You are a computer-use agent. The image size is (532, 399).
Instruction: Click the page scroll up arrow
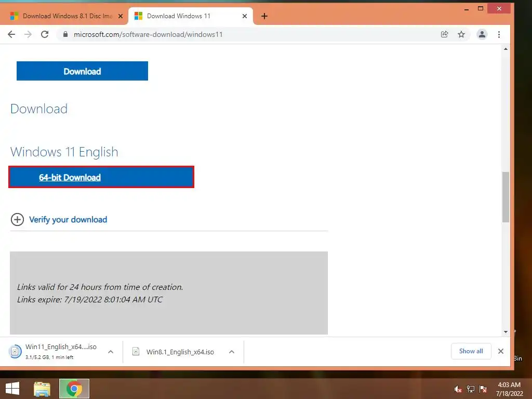coord(506,49)
